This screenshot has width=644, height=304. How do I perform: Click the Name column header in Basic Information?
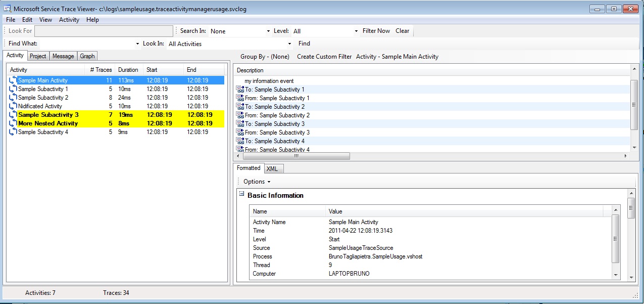point(288,211)
